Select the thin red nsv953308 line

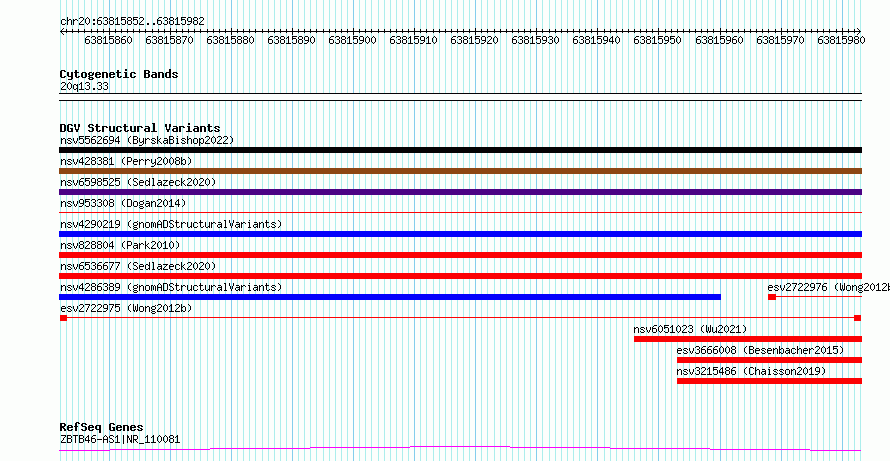(x=460, y=213)
